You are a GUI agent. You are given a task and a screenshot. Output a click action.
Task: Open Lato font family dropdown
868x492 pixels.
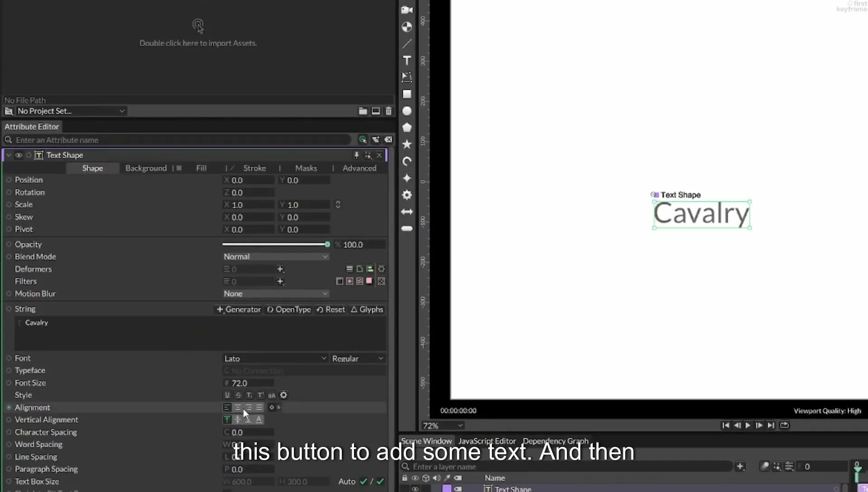point(275,358)
